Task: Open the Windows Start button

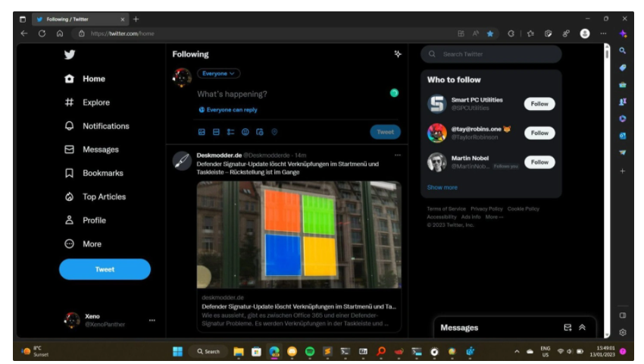Action: (x=177, y=351)
